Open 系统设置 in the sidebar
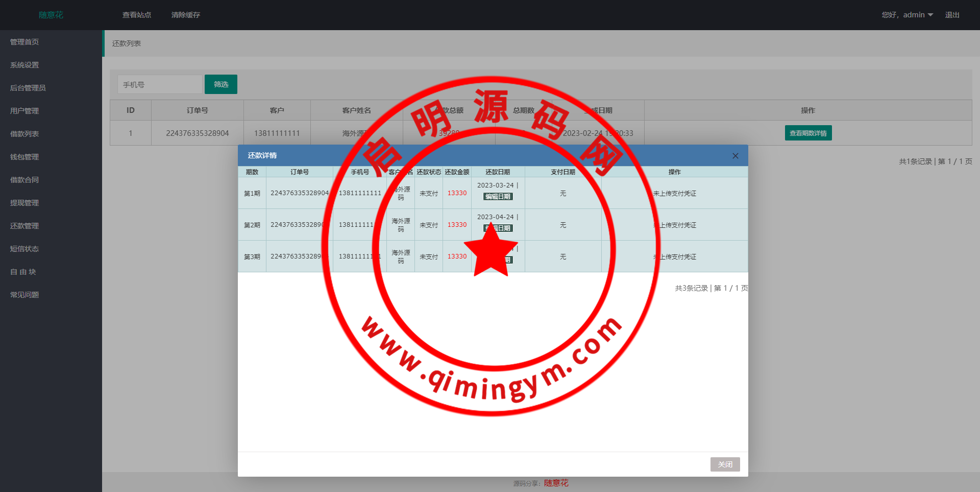 point(24,65)
